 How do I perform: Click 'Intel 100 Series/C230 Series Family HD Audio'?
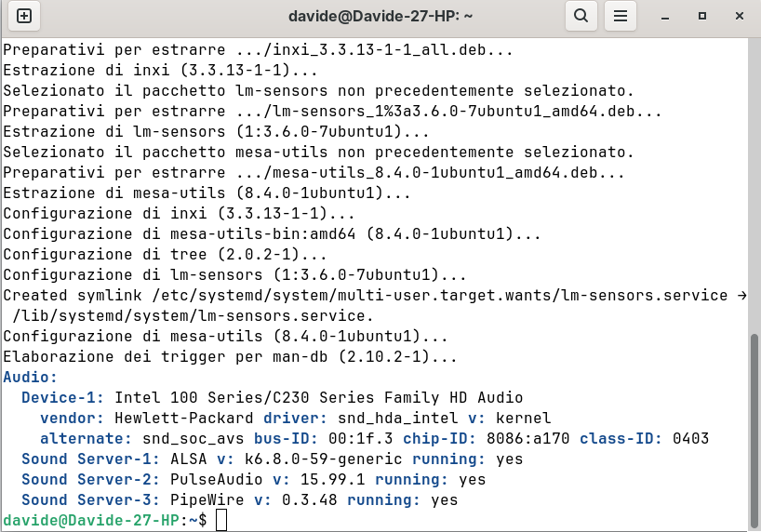[318, 397]
